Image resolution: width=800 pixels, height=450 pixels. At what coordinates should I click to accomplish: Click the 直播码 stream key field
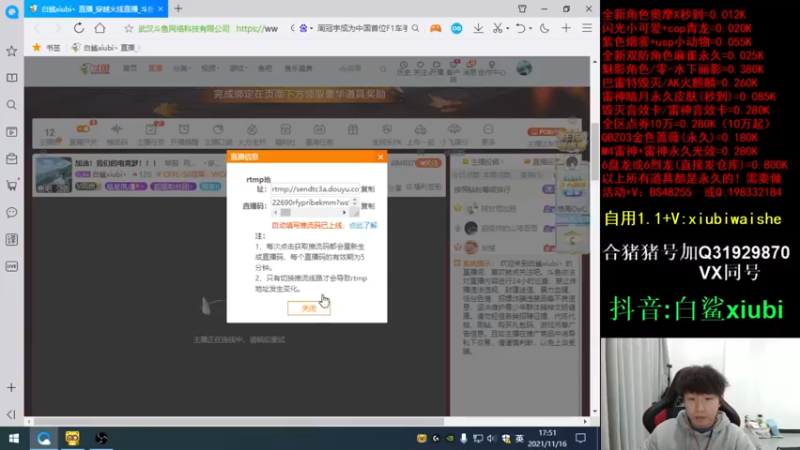pos(311,203)
